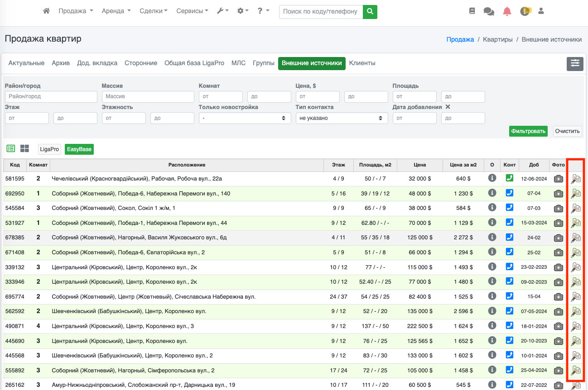The image size is (588, 390).
Task: Click the notification bell icon
Action: pyautogui.click(x=507, y=11)
